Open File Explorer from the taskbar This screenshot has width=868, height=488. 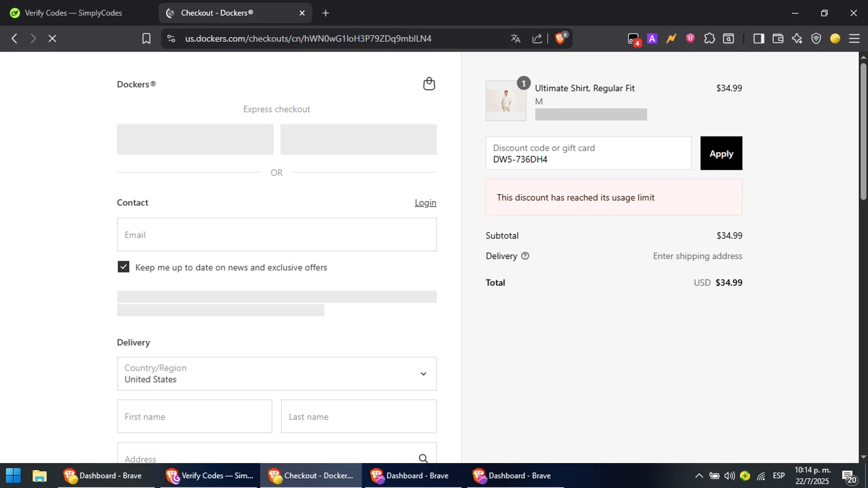click(39, 476)
